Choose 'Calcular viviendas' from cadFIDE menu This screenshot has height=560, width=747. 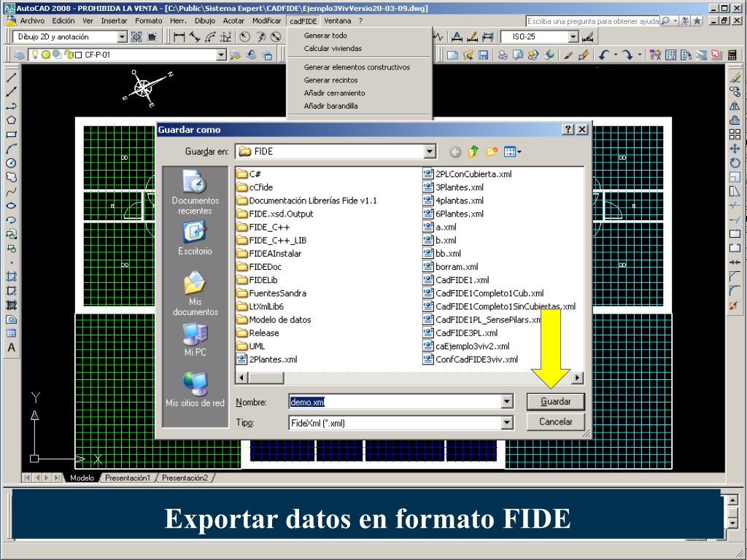click(x=333, y=49)
